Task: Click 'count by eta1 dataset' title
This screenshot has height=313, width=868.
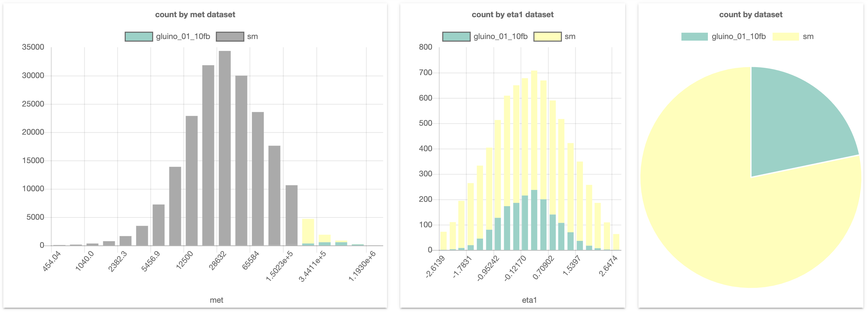Action: point(512,15)
